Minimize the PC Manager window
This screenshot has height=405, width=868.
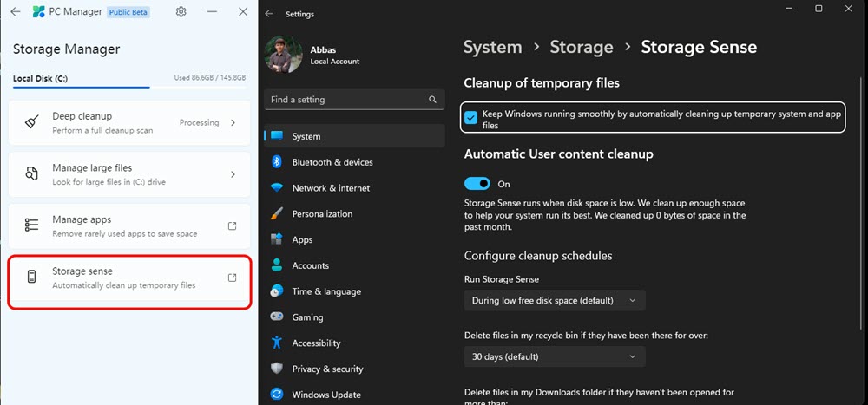pyautogui.click(x=212, y=11)
